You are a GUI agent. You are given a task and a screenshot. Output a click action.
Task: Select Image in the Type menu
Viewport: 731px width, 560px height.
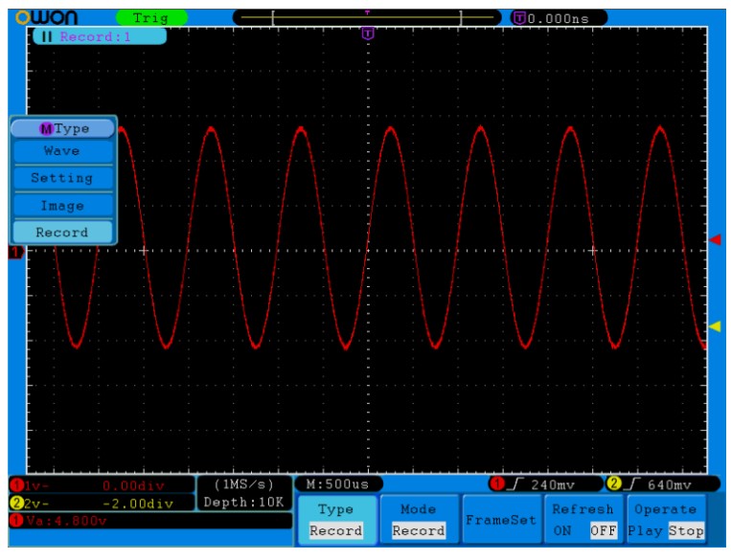click(x=62, y=206)
